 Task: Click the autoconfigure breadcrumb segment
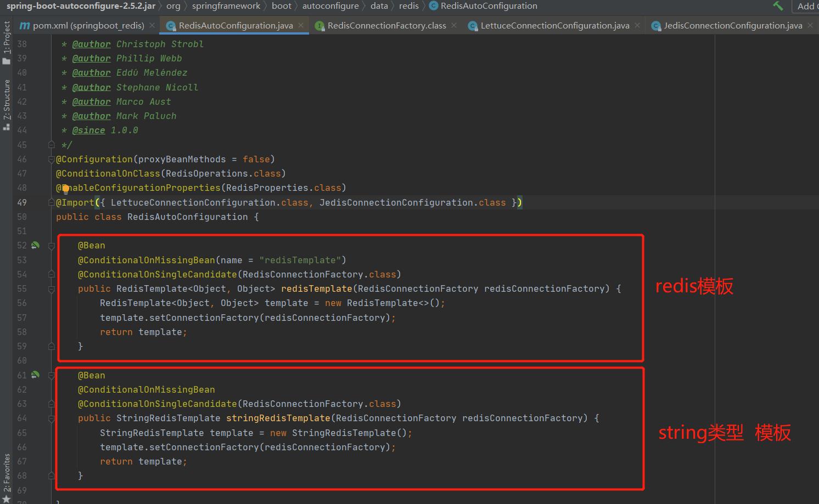pos(330,6)
